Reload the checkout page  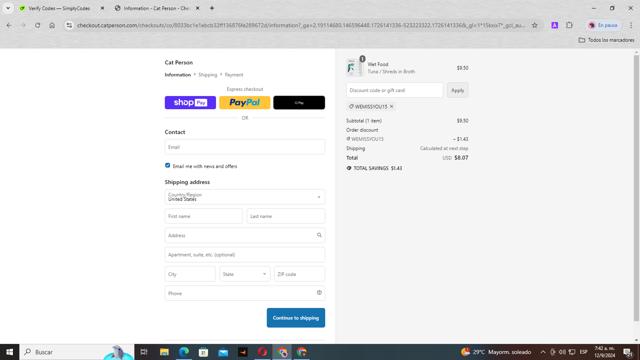pos(38,25)
